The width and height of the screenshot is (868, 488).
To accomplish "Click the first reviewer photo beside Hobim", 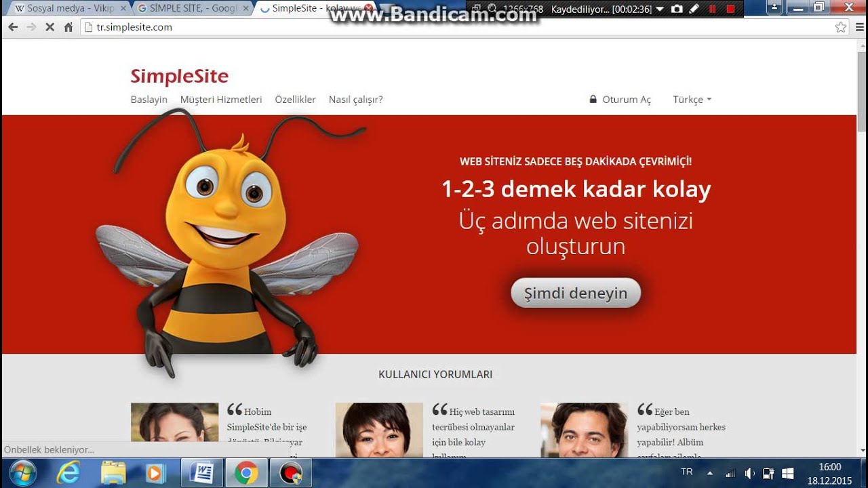I will pyautogui.click(x=174, y=429).
